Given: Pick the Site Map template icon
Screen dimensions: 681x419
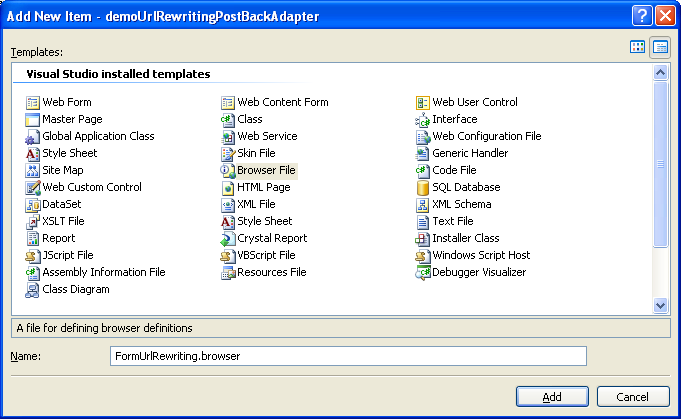Looking at the screenshot, I should [33, 170].
